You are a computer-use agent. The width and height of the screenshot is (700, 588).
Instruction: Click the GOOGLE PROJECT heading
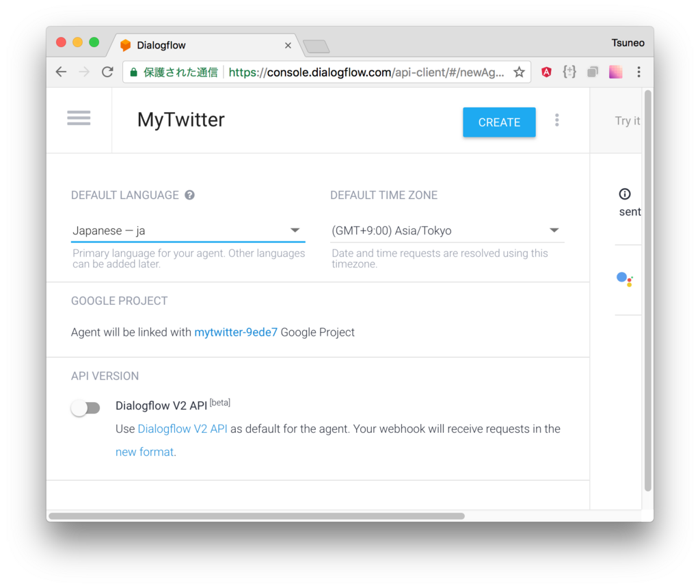119,301
